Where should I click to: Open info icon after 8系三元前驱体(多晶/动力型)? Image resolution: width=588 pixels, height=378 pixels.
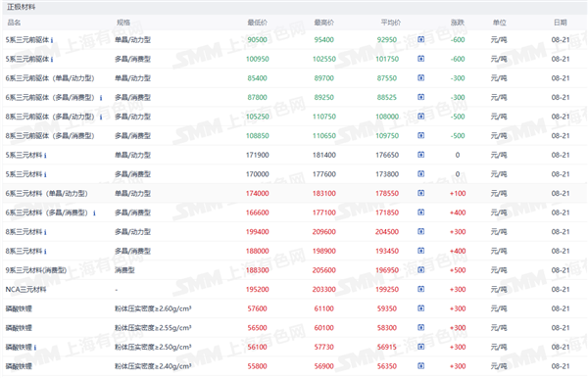point(101,117)
